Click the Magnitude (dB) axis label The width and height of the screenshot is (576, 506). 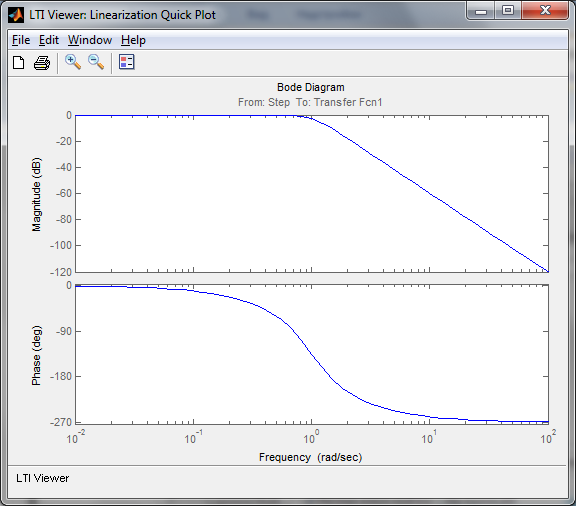[36, 195]
